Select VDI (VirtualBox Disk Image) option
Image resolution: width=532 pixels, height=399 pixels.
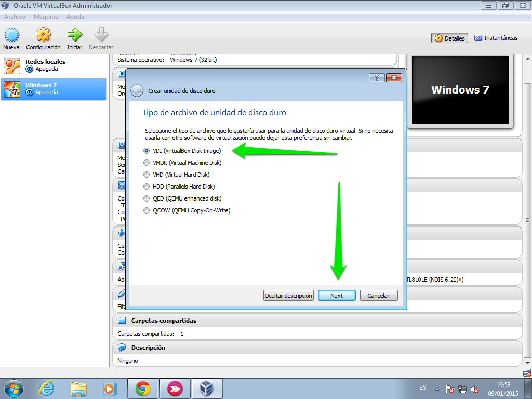[x=182, y=151]
